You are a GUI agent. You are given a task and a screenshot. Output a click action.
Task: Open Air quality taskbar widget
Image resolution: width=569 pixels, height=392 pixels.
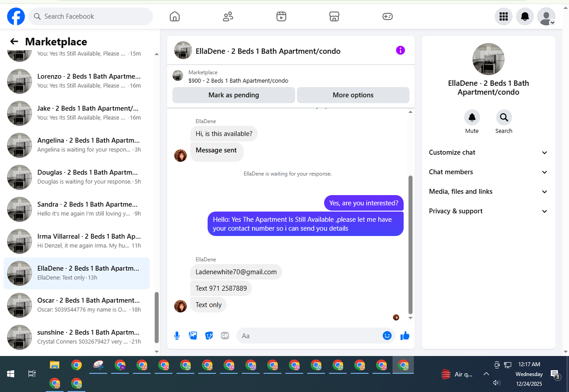pyautogui.click(x=457, y=374)
